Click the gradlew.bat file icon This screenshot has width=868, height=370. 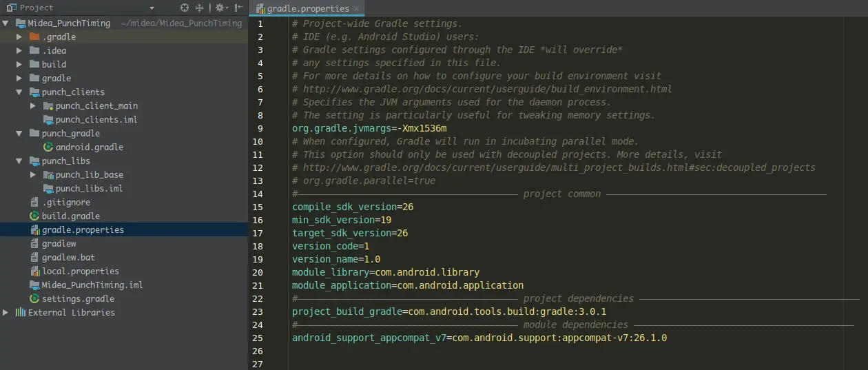tap(34, 257)
